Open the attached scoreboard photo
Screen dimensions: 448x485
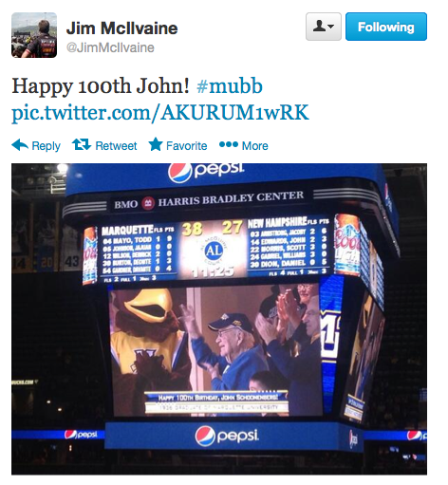click(x=219, y=319)
